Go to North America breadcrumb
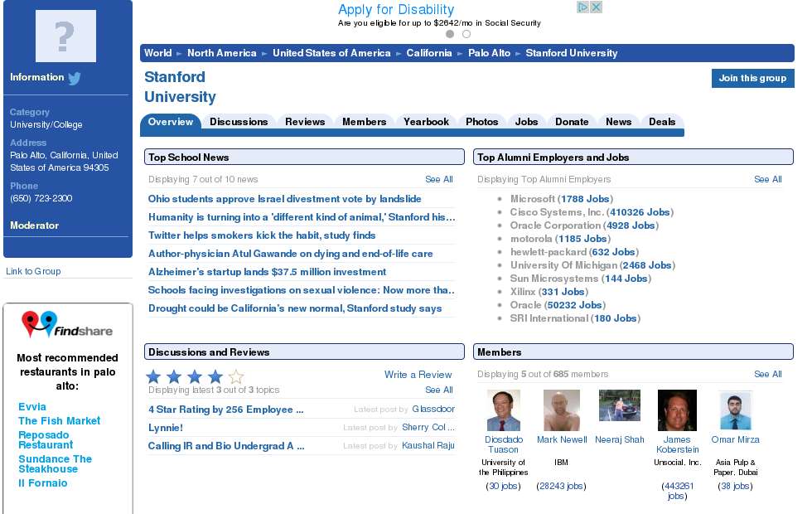This screenshot has height=514, width=812. 222,53
